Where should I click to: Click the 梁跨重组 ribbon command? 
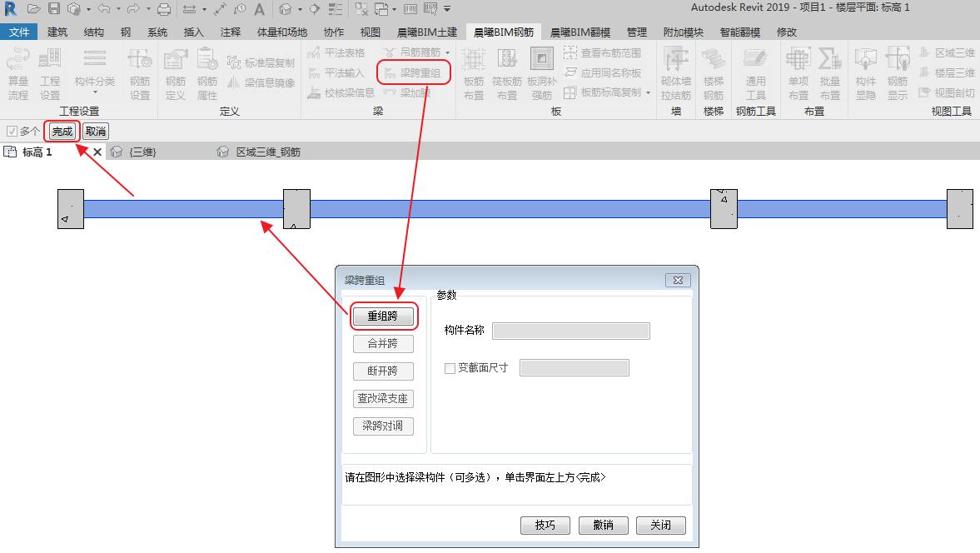tap(413, 73)
